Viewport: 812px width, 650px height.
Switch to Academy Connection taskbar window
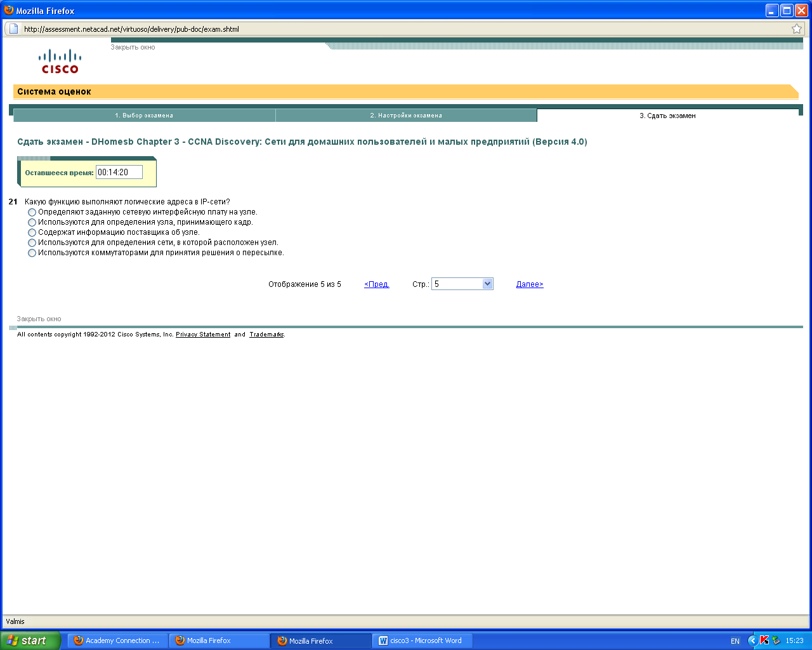(117, 640)
